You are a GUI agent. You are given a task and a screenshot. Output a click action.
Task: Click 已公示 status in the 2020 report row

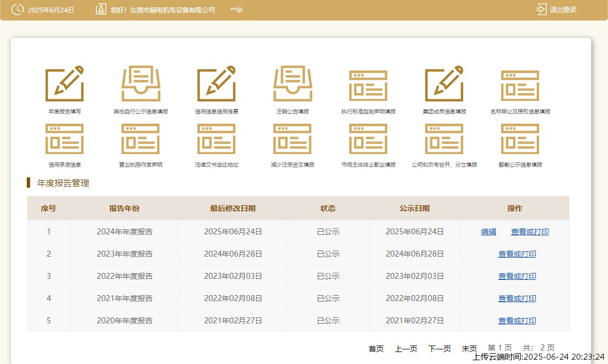(x=328, y=321)
